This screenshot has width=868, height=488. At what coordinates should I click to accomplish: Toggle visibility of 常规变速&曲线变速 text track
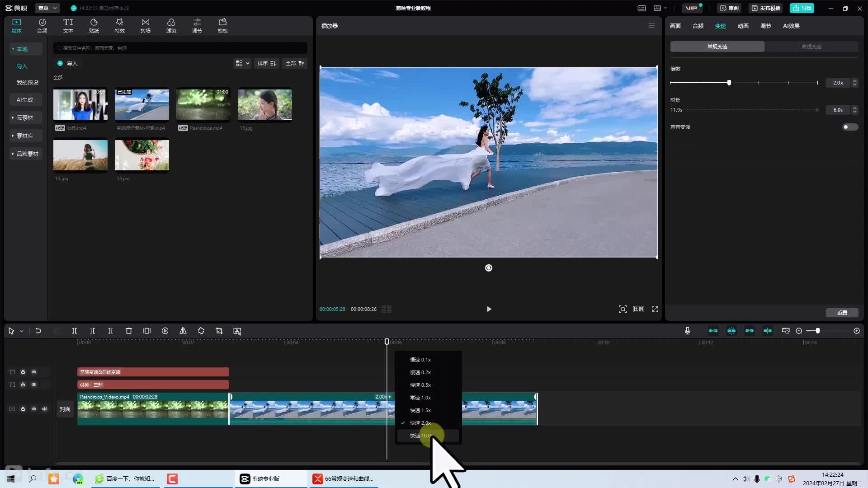pos(34,372)
